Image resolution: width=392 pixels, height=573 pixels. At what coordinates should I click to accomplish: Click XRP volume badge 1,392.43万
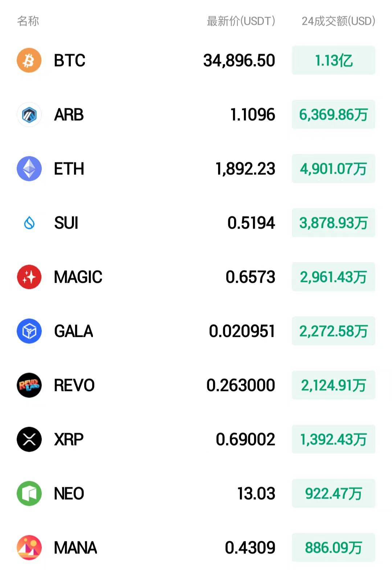[x=334, y=439]
